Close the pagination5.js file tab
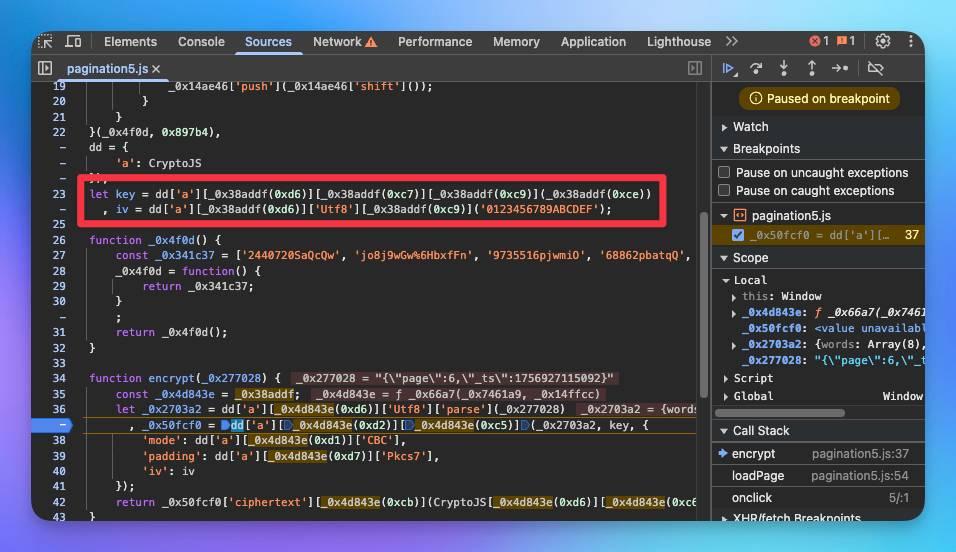This screenshot has width=956, height=552. 156,69
